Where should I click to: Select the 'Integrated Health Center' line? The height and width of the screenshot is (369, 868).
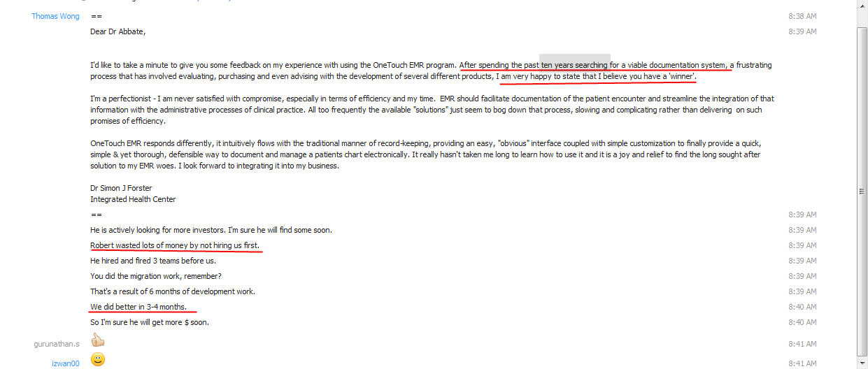(x=133, y=199)
